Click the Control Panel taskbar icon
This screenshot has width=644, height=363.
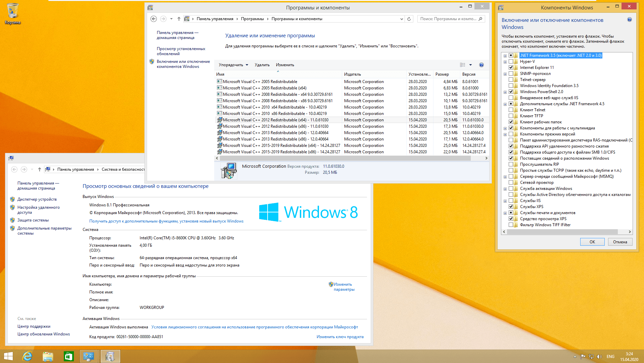pos(89,356)
